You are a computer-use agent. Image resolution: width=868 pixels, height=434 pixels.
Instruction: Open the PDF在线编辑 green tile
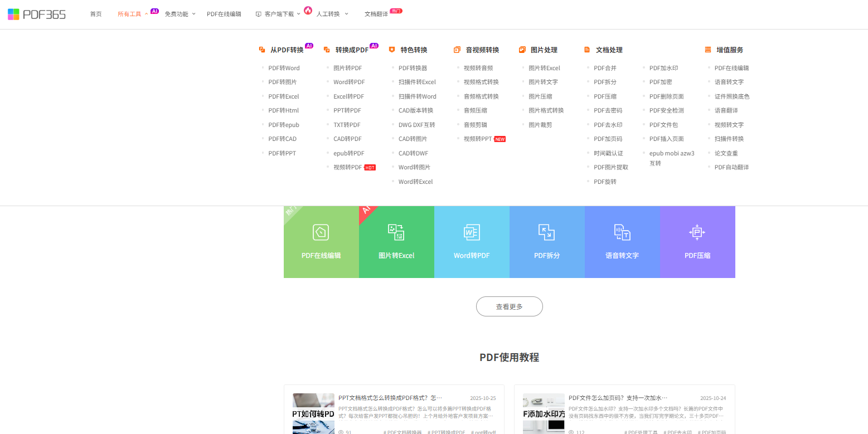click(321, 242)
